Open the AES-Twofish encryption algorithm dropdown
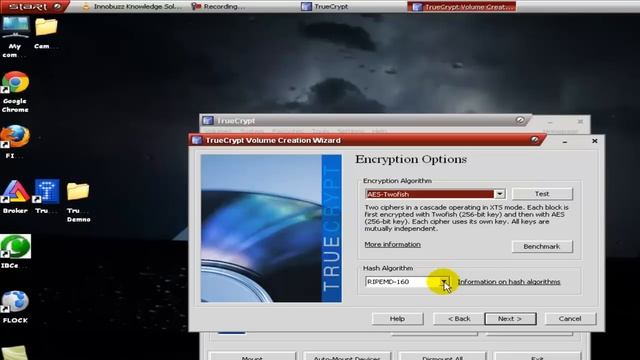640x360 pixels. [499, 194]
